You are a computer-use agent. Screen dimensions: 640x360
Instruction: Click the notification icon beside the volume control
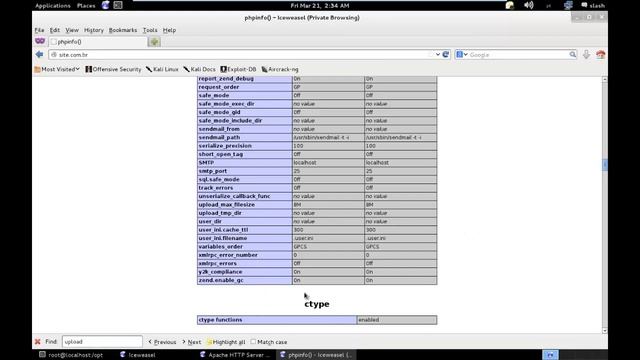click(x=509, y=5)
